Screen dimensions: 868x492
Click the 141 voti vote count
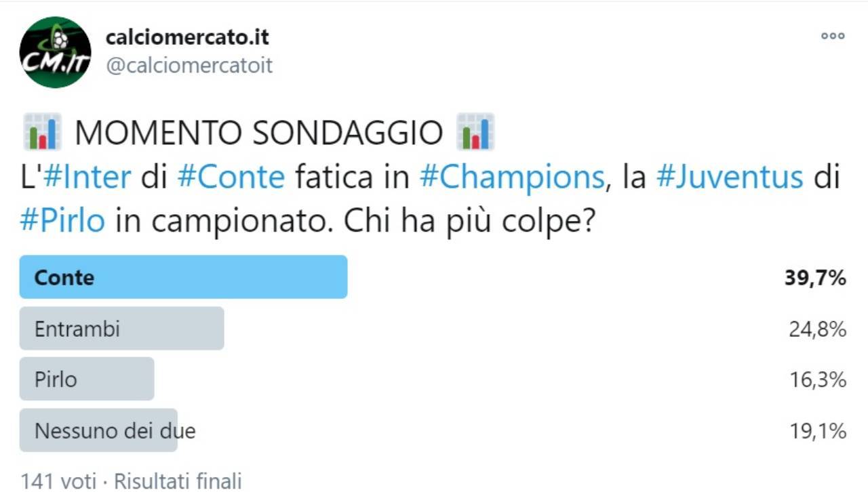(58, 481)
